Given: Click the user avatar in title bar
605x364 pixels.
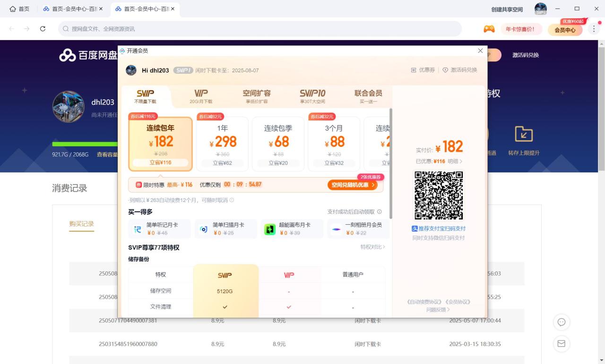Looking at the screenshot, I should click(x=541, y=9).
